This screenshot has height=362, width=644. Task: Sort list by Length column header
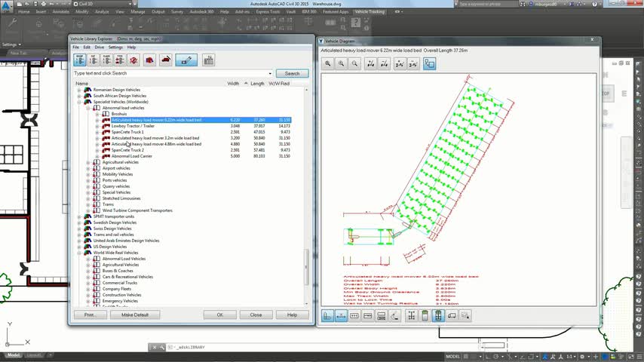[257, 84]
